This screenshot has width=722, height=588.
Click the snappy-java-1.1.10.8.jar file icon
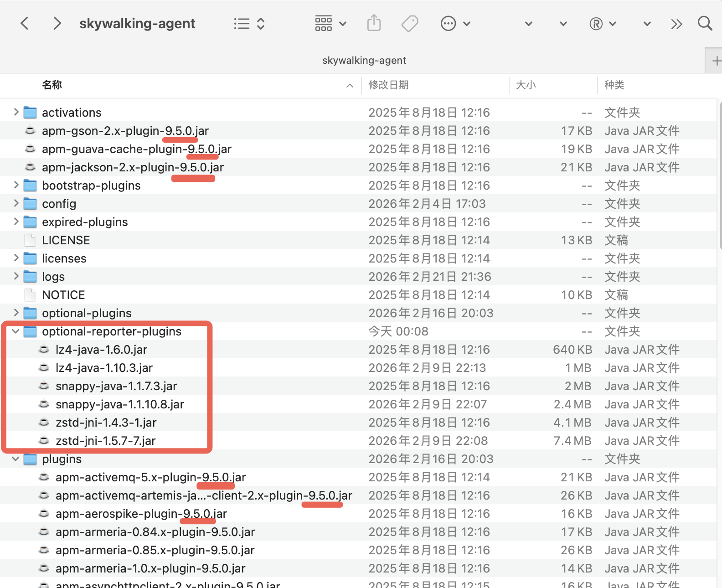[x=44, y=404]
